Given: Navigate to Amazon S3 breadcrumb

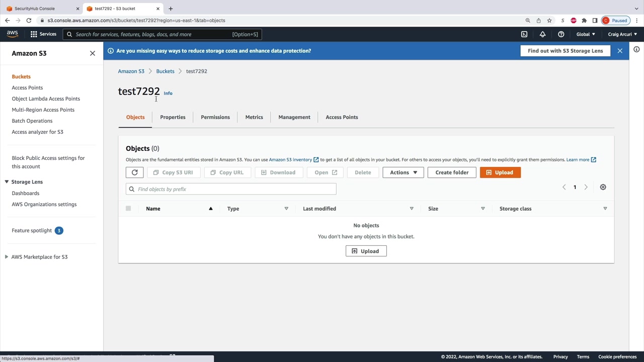Looking at the screenshot, I should tap(131, 71).
